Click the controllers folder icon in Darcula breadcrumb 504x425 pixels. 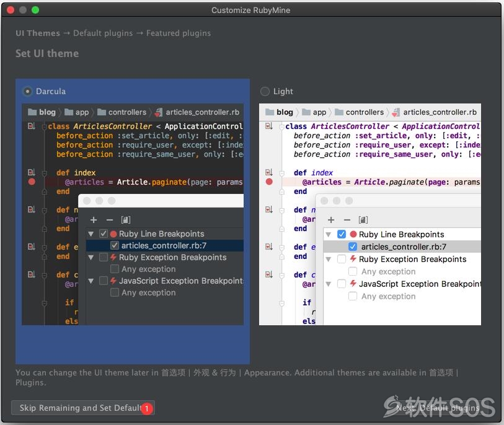[102, 112]
